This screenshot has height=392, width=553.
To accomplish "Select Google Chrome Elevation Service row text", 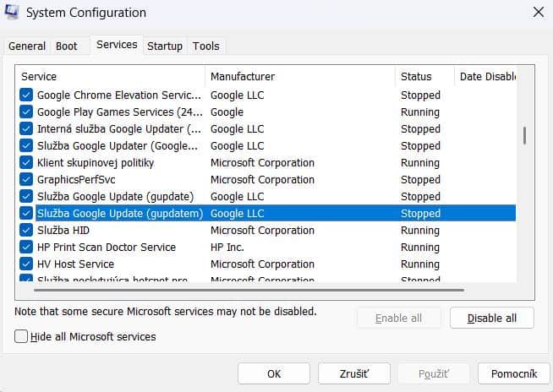I will tap(119, 95).
